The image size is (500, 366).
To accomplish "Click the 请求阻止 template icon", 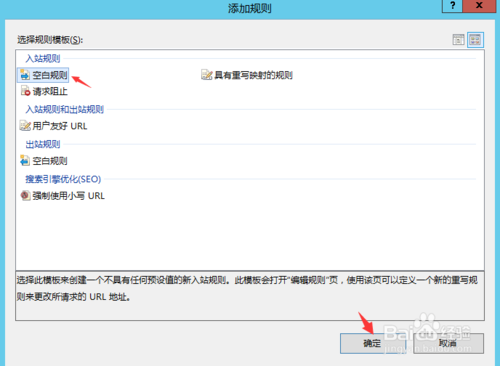I will coord(25,91).
